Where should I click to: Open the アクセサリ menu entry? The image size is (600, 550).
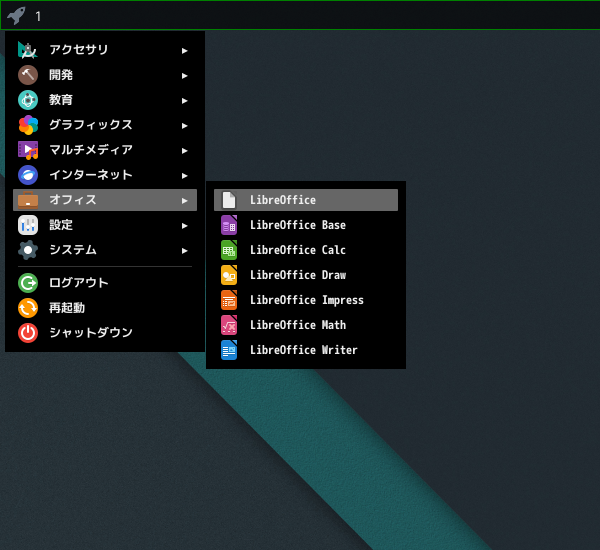(x=105, y=50)
